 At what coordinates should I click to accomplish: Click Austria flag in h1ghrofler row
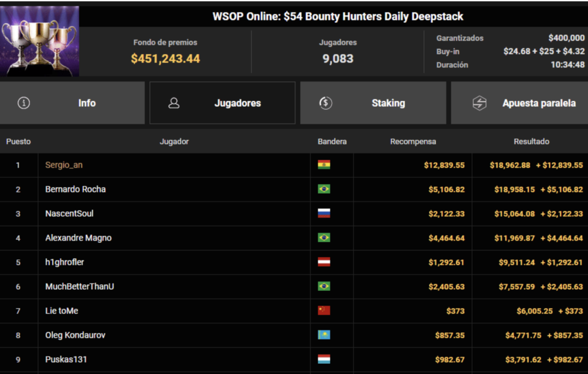click(x=324, y=262)
